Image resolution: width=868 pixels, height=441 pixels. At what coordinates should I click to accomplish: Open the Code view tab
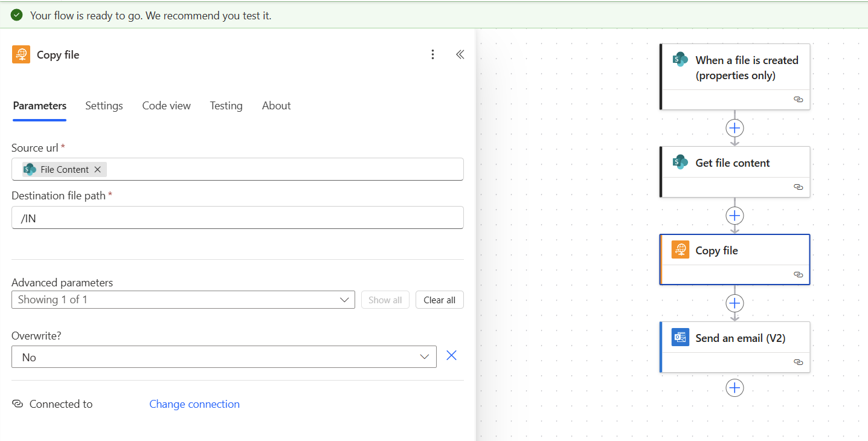[166, 106]
